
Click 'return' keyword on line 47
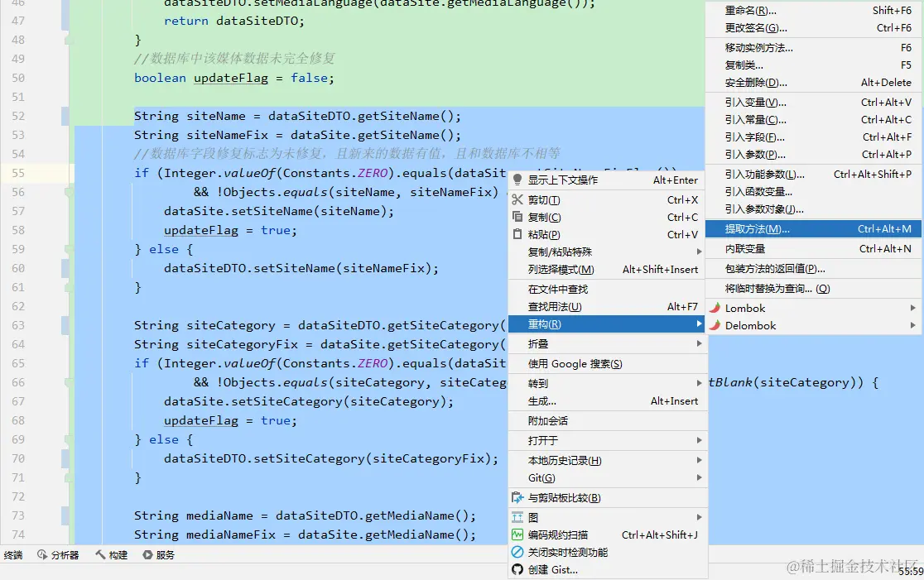click(x=186, y=22)
